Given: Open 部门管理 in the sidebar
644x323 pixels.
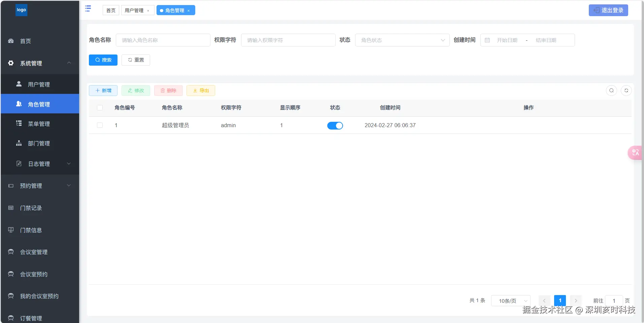Looking at the screenshot, I should click(40, 143).
